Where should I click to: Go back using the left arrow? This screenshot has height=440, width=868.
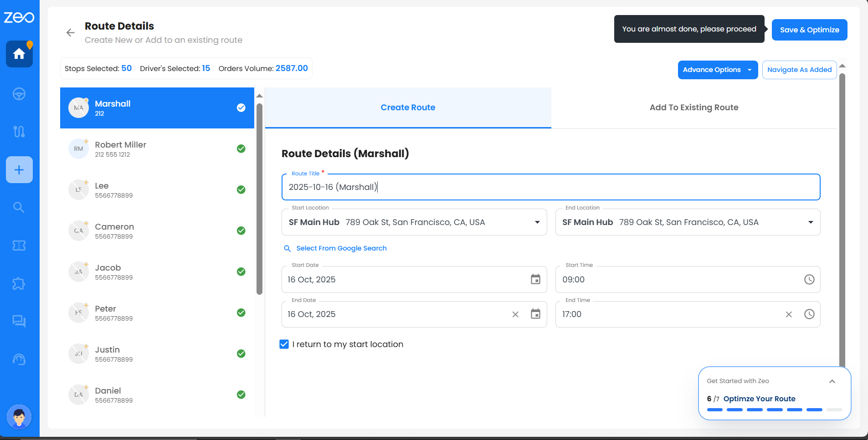71,32
